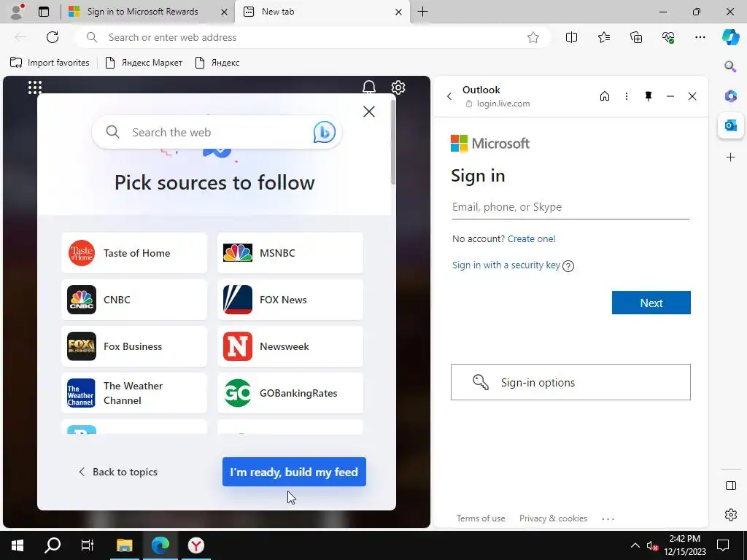Open the Privacy & cookies link
Viewport: 747px width, 560px height.
click(553, 518)
